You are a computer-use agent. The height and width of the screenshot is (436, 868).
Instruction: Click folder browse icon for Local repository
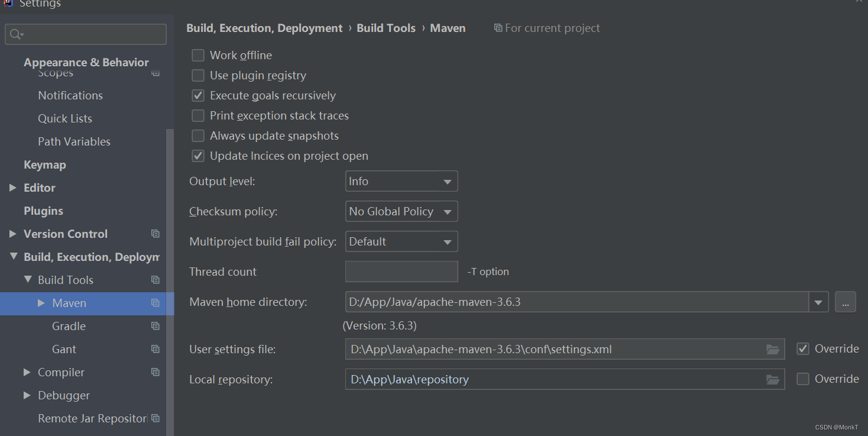[x=773, y=379]
